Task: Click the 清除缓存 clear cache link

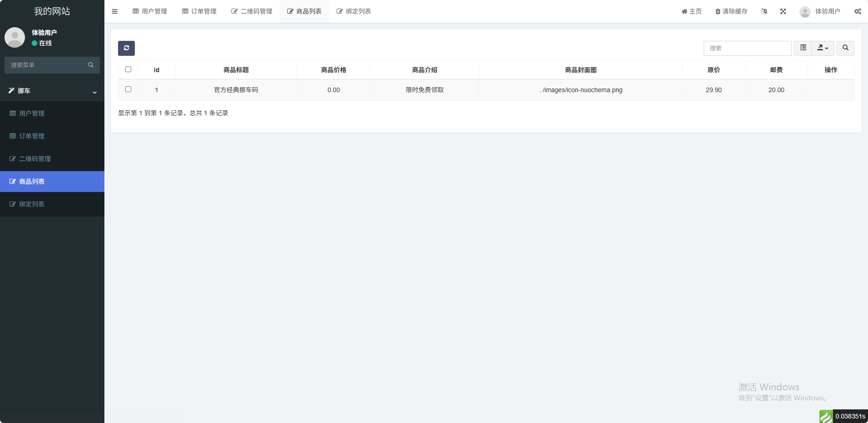Action: click(x=731, y=11)
